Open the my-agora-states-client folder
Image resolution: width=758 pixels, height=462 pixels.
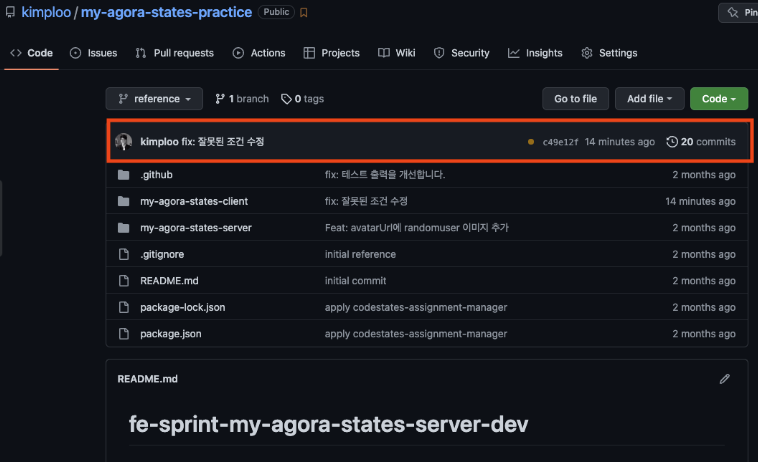coord(194,201)
